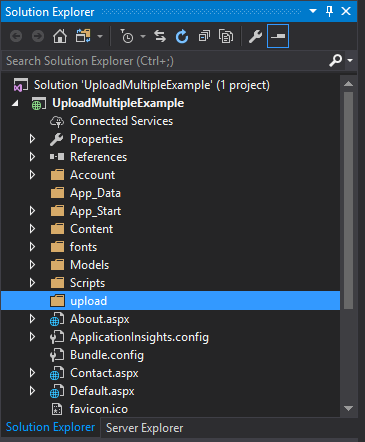
Task: Click the Contact.aspx web page icon
Action: coord(57,373)
